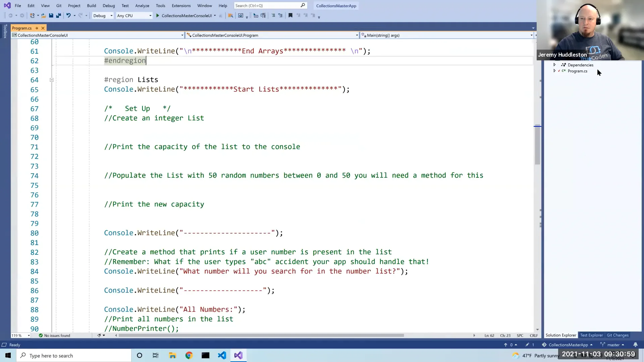Switch to the Test Explorer tab
Image resolution: width=644 pixels, height=362 pixels.
(x=591, y=335)
